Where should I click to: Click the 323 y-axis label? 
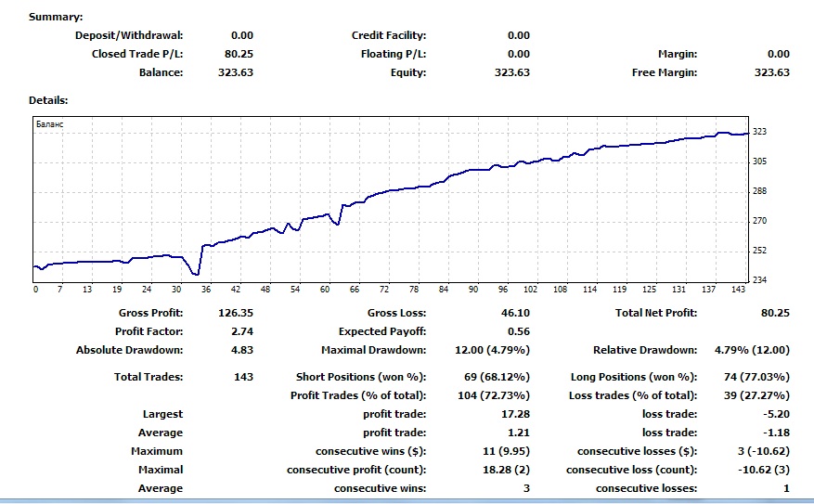pyautogui.click(x=759, y=132)
